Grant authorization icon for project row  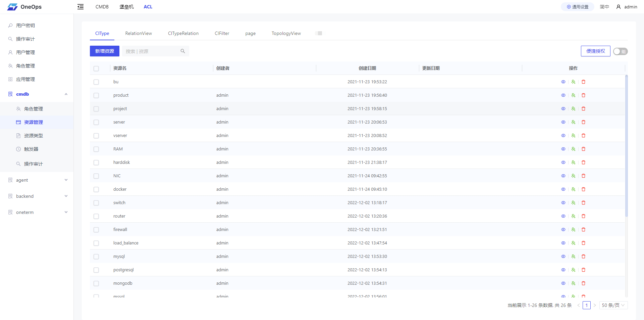click(573, 108)
